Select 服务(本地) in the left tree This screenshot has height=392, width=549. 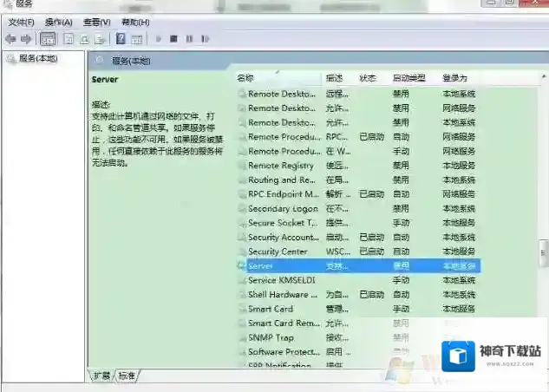37,59
